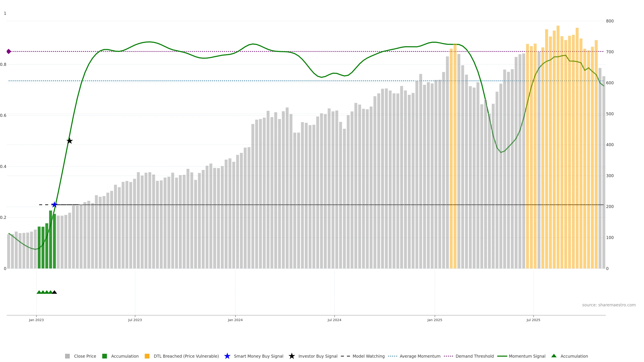Click the green Accumulation legend swatch

104,356
